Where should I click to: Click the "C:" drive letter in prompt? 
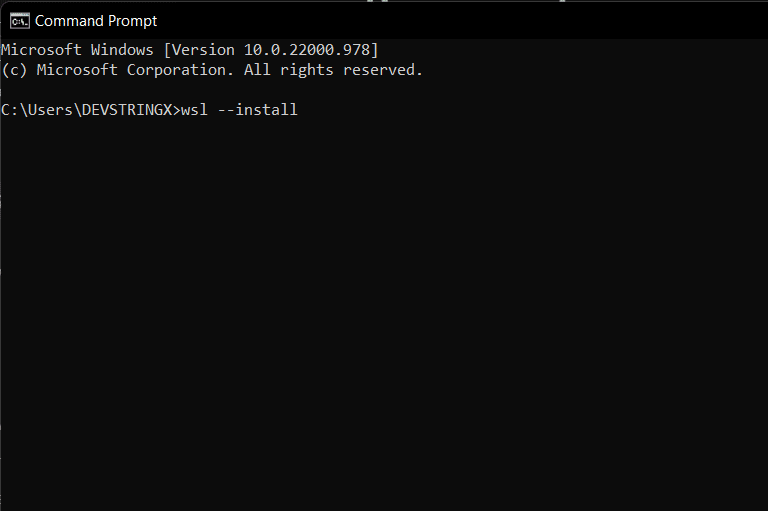coord(9,110)
